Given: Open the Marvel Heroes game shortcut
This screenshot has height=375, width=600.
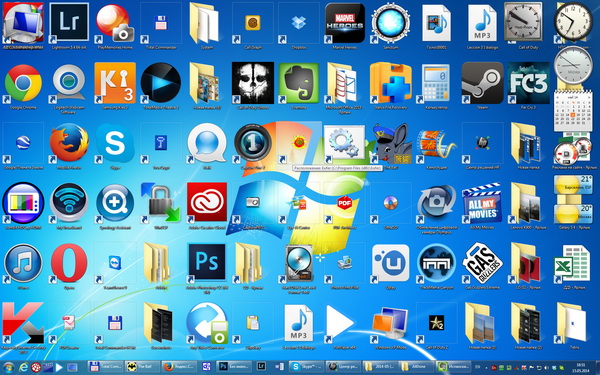Looking at the screenshot, I should [x=345, y=23].
